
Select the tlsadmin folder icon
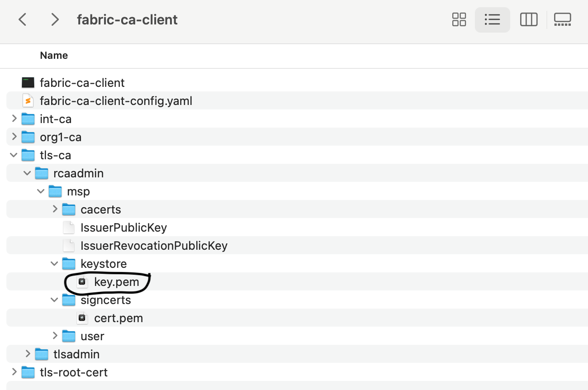[x=42, y=354]
